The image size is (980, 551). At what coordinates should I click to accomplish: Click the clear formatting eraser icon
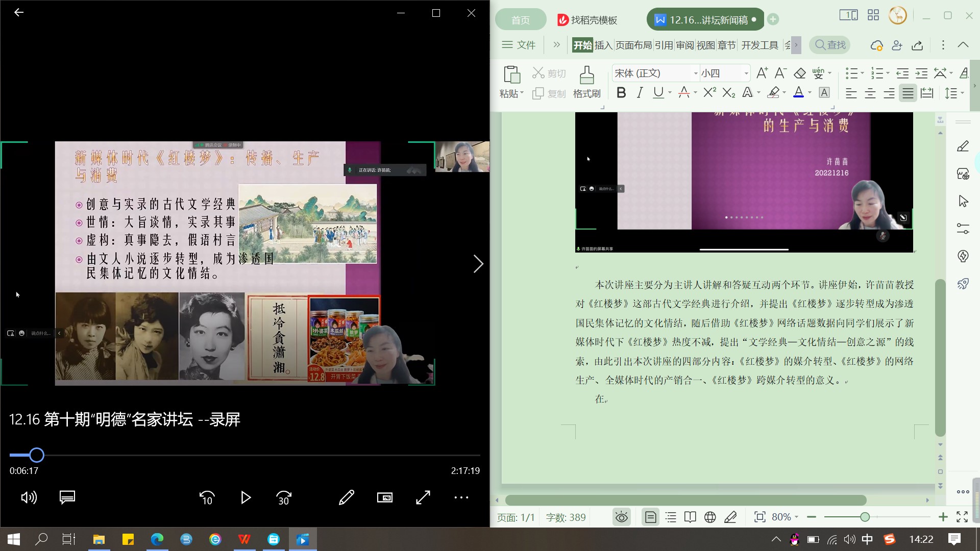point(799,73)
